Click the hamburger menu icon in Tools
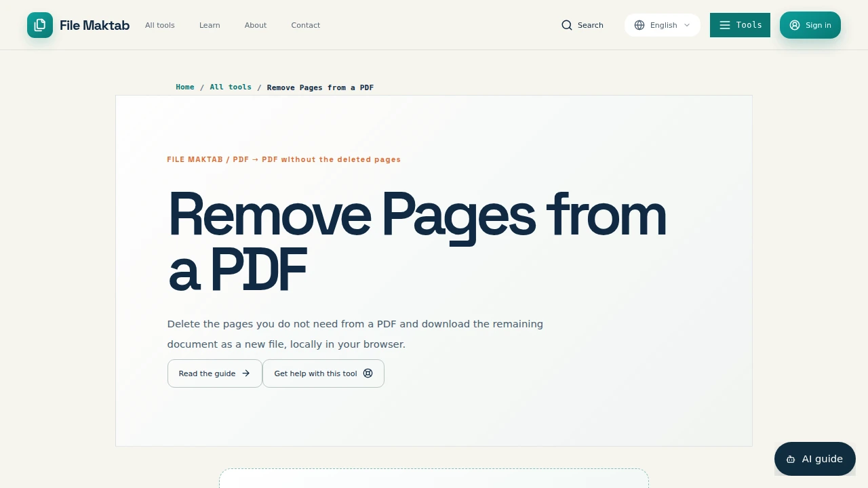The height and width of the screenshot is (488, 868). tap(725, 25)
